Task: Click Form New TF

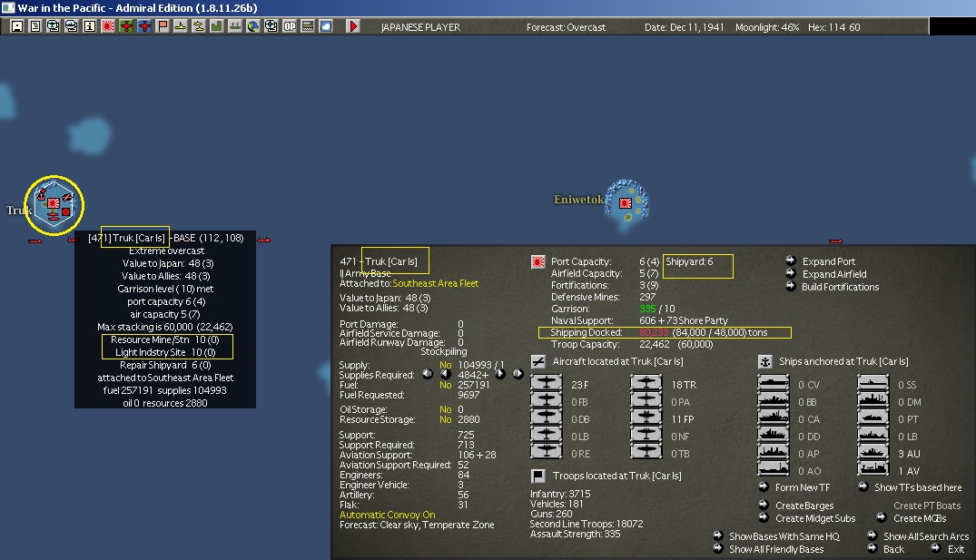Action: click(803, 487)
